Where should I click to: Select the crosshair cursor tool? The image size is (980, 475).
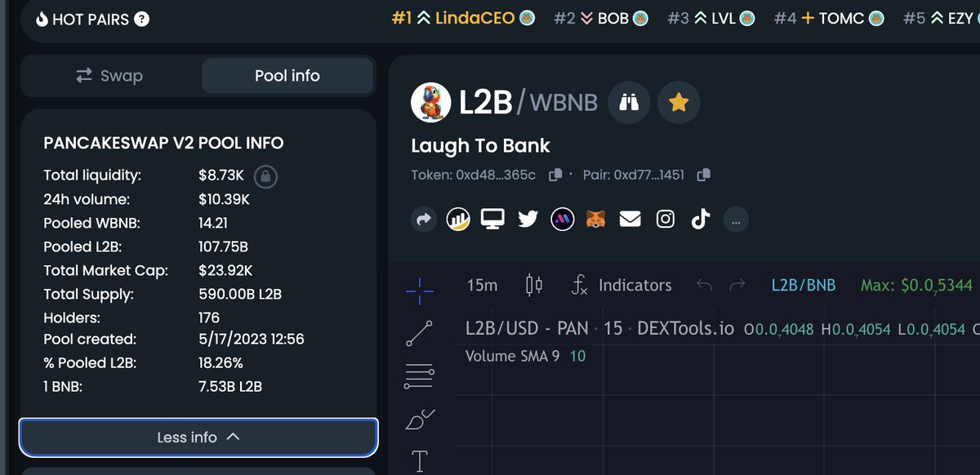[419, 291]
